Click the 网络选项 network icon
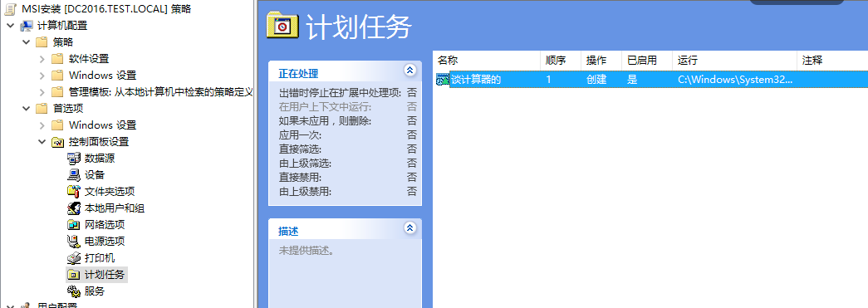The width and height of the screenshot is (868, 308). pos(74,225)
